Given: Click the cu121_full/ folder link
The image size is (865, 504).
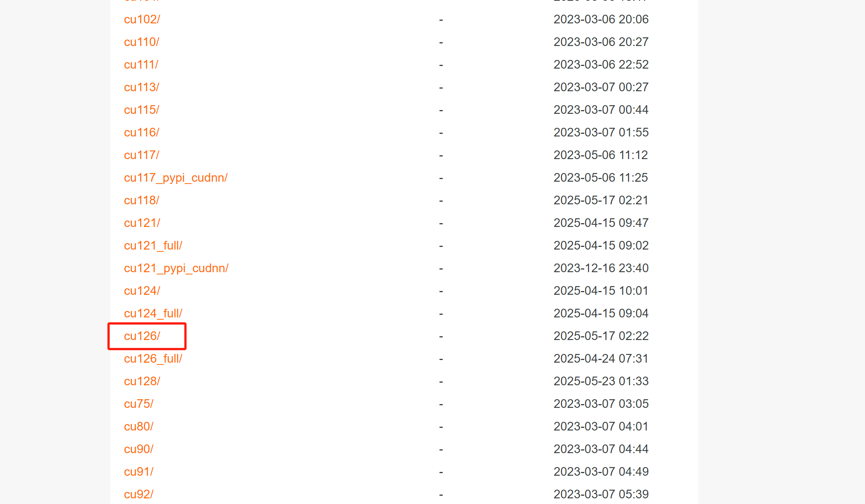Looking at the screenshot, I should (x=153, y=245).
